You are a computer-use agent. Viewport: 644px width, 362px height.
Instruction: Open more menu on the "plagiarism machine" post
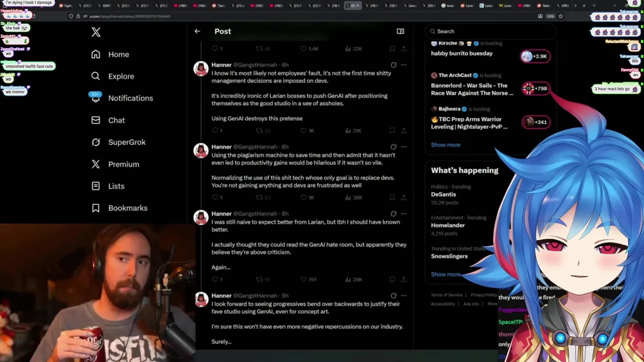coord(404,147)
